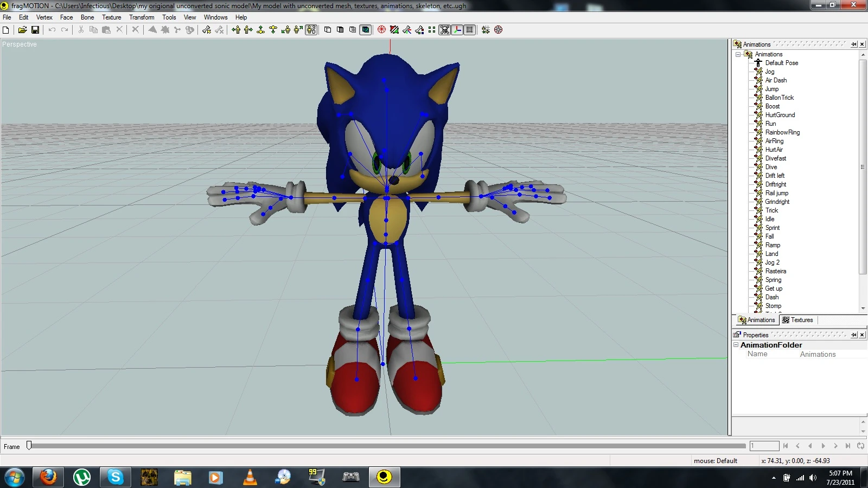
Task: Select the Default Pose animation
Action: coord(782,63)
